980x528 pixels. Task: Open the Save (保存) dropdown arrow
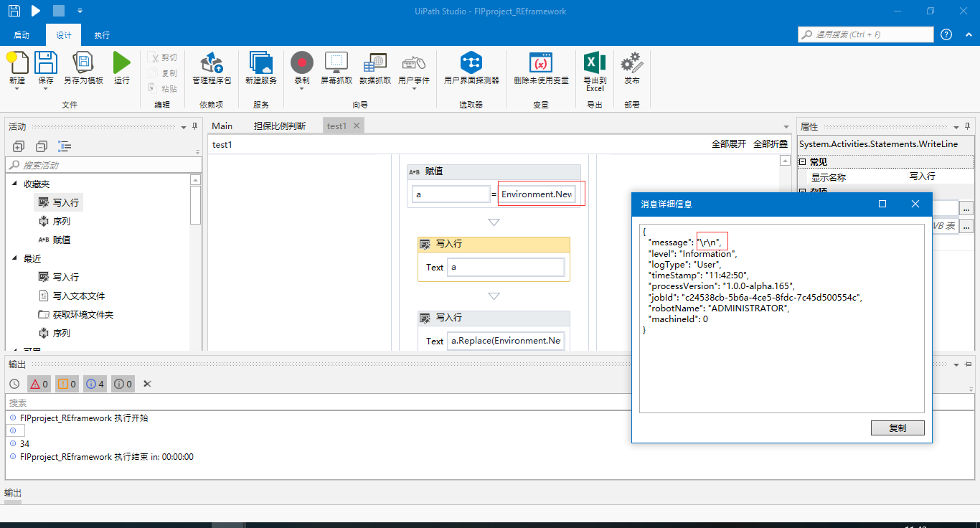point(46,88)
